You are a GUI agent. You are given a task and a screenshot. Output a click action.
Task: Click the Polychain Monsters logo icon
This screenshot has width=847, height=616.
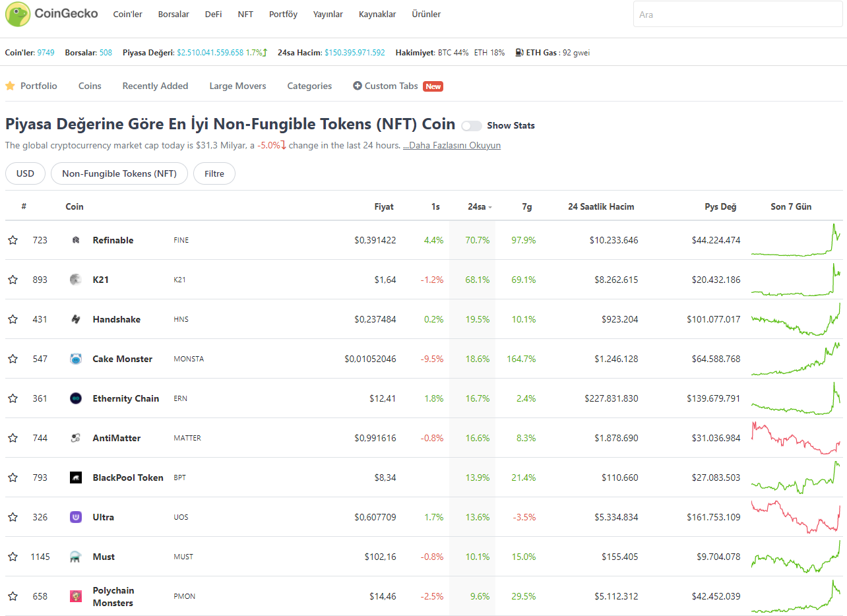point(76,596)
